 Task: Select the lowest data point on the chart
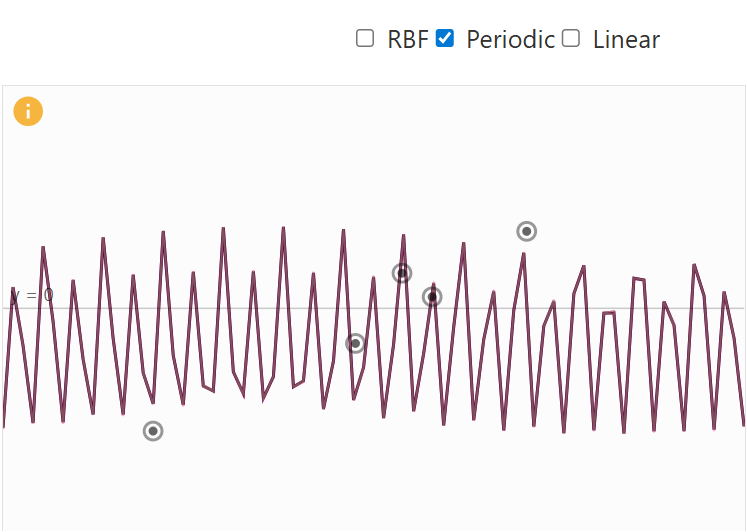[x=153, y=431]
